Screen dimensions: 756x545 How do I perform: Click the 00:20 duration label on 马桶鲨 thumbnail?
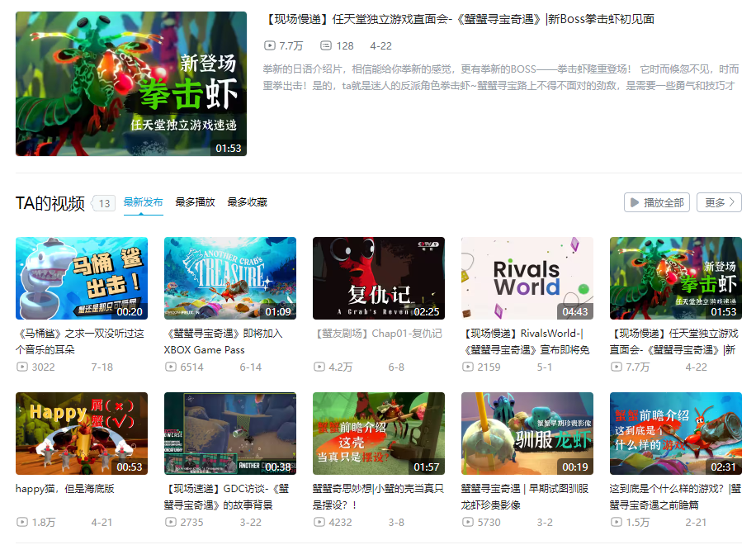[x=130, y=312]
